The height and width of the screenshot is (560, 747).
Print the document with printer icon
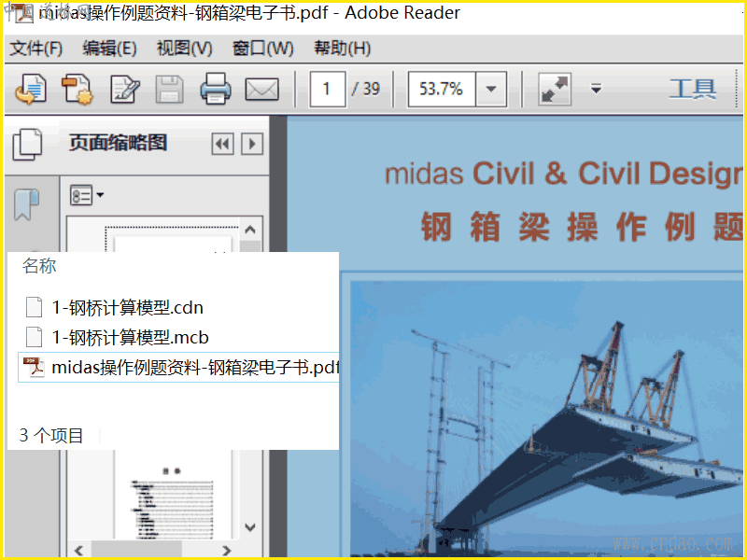(x=216, y=89)
